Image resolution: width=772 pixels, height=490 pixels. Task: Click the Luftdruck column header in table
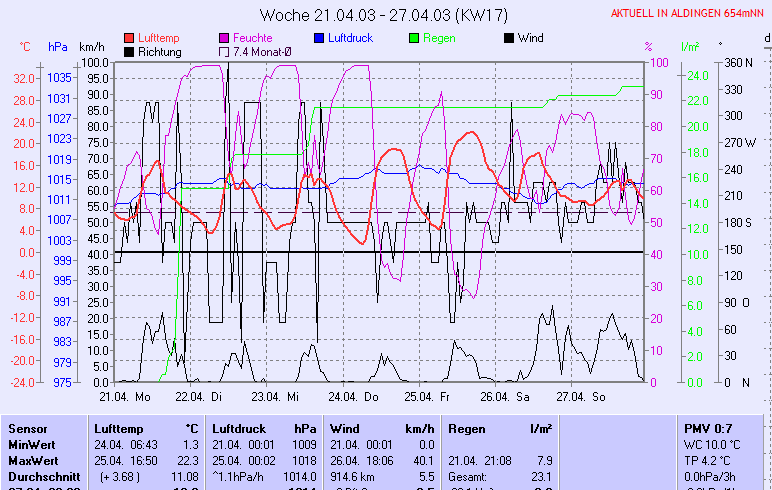[x=238, y=428]
